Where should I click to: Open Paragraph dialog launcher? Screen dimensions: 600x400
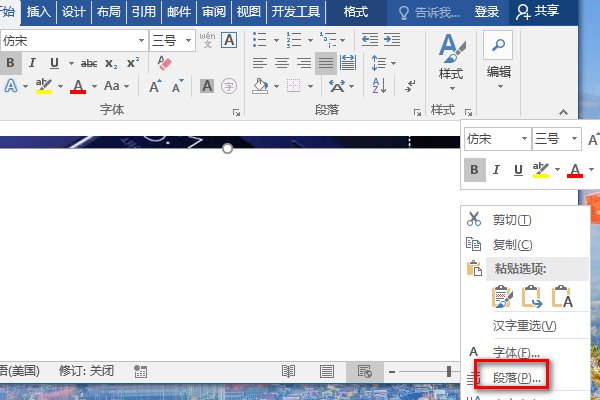click(x=417, y=112)
